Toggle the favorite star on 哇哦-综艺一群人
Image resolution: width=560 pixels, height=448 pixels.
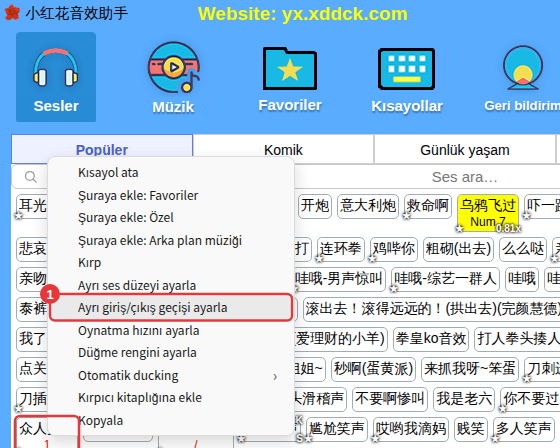coord(394,288)
